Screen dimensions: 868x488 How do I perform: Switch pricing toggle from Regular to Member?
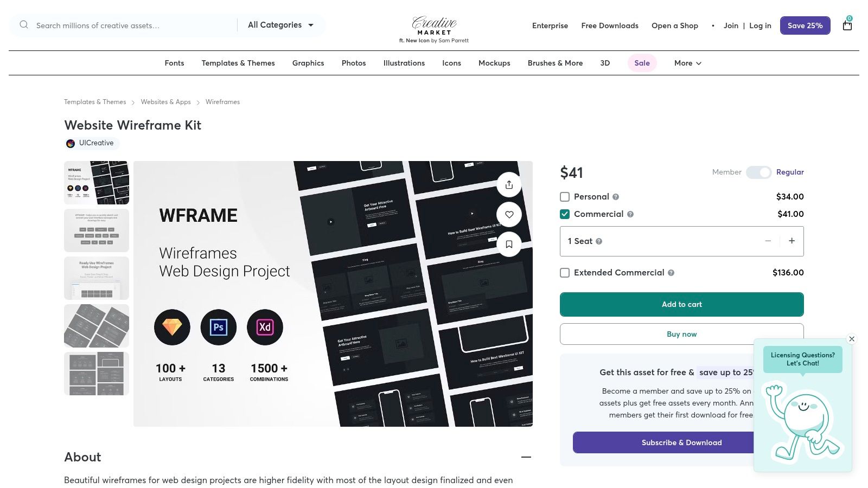pyautogui.click(x=759, y=172)
